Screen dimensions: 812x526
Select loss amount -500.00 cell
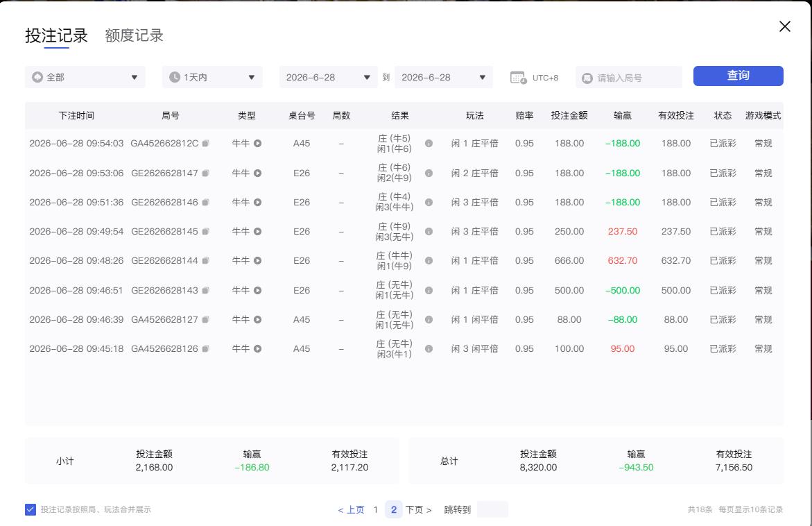point(623,291)
